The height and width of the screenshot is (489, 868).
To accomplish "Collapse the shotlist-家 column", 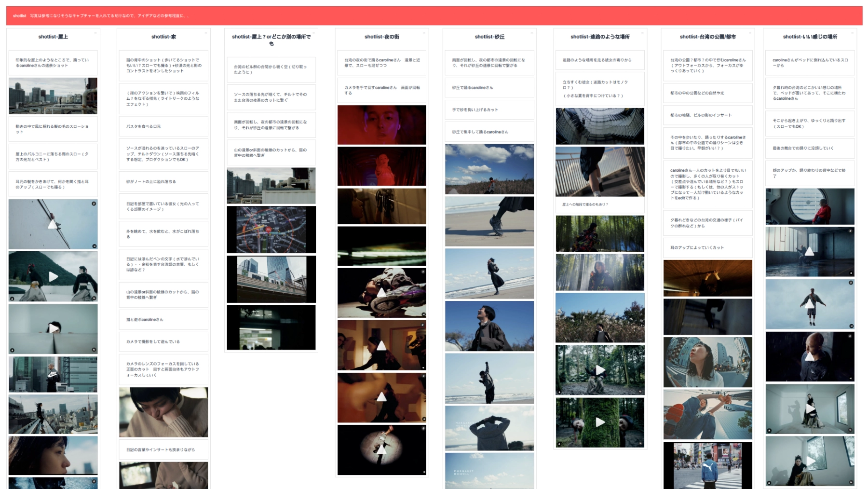I will [x=206, y=33].
